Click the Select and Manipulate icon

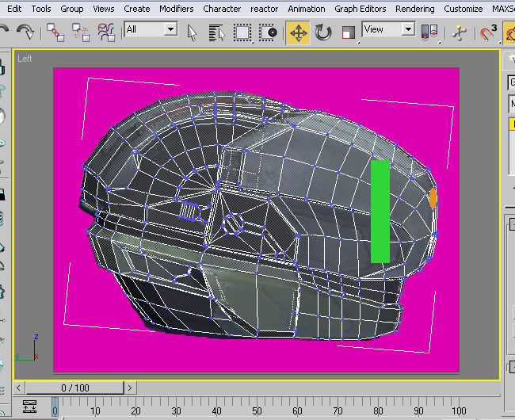tap(460, 32)
